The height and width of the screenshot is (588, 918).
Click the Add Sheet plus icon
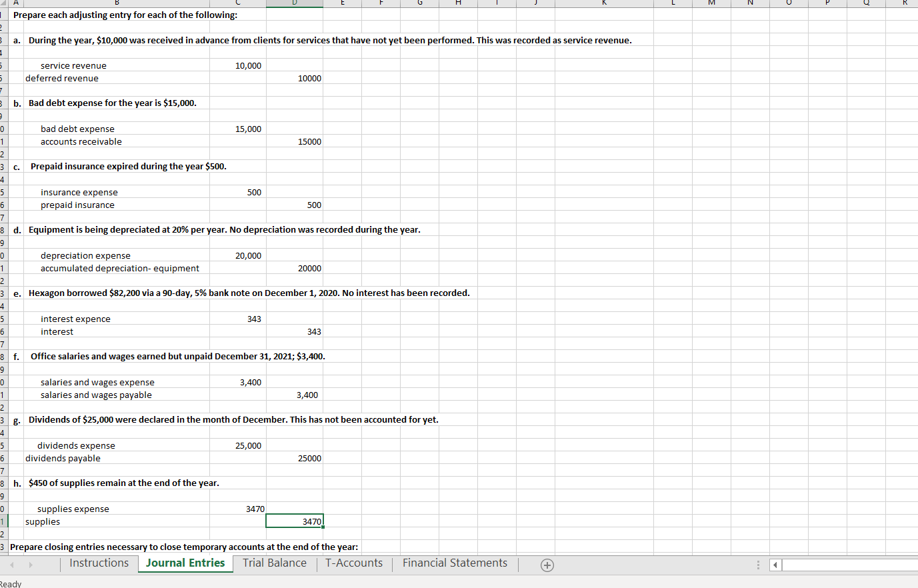click(x=547, y=565)
